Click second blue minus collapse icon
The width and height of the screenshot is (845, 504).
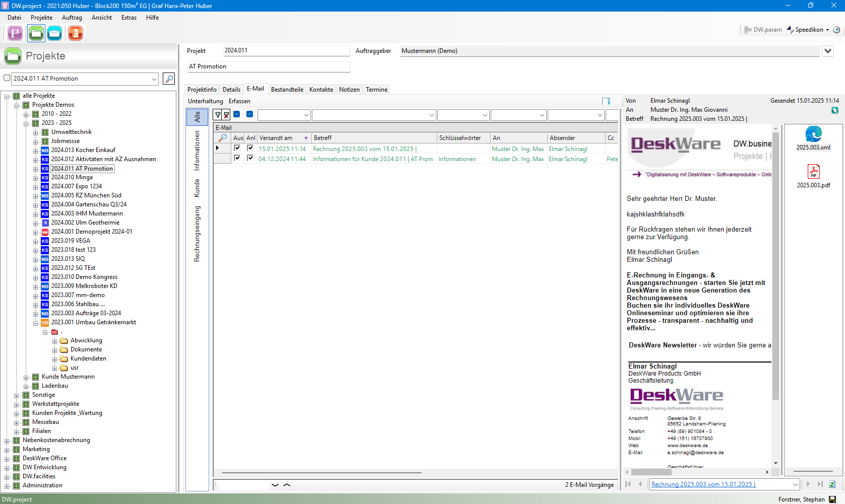249,114
